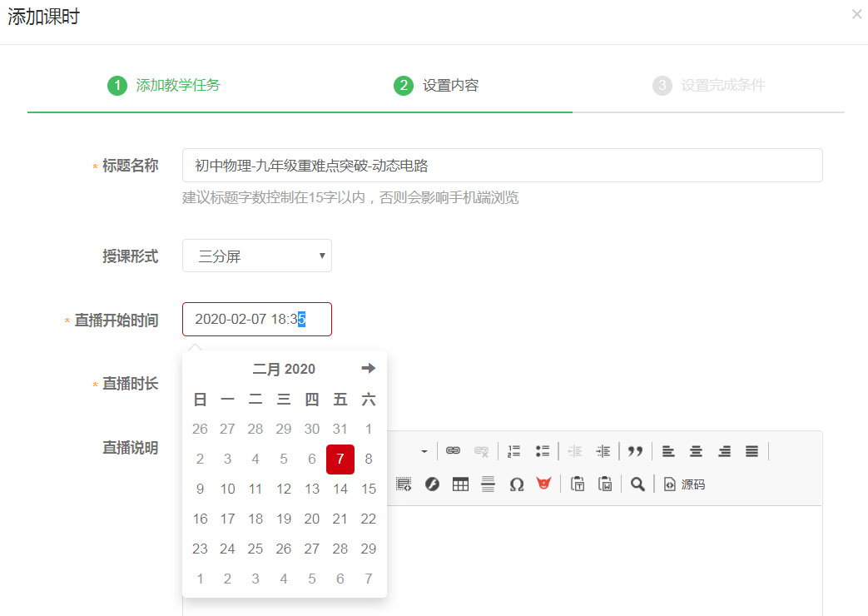The height and width of the screenshot is (616, 868).
Task: Insert a numbered list in the editor
Action: (x=514, y=451)
